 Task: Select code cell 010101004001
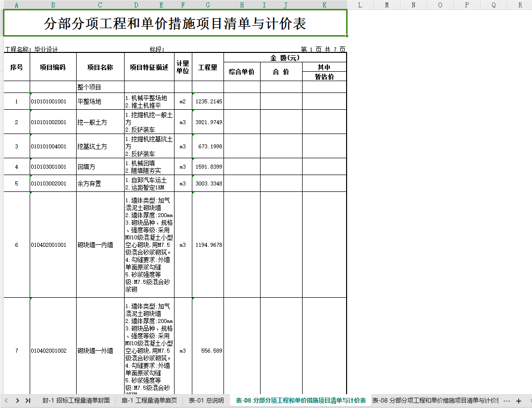pos(53,146)
